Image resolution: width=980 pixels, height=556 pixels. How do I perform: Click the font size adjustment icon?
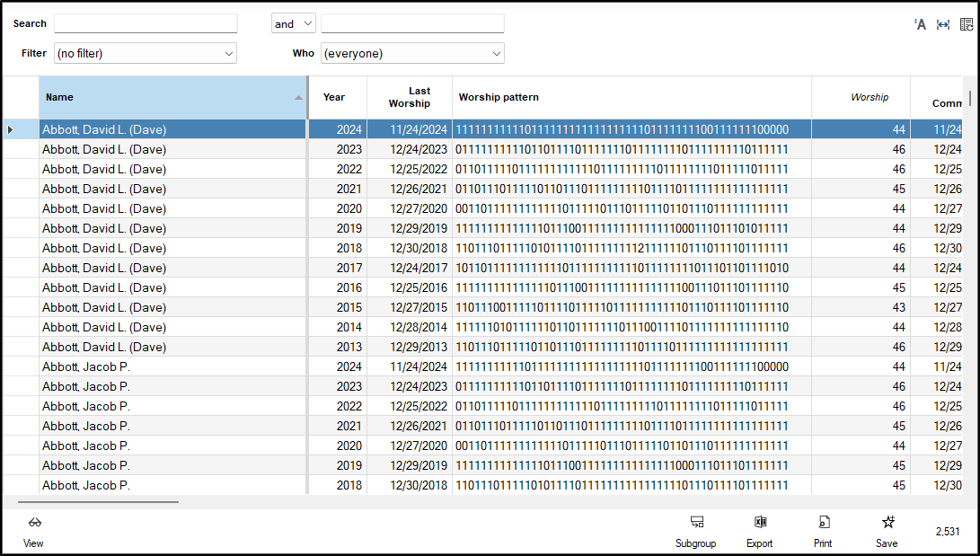919,24
